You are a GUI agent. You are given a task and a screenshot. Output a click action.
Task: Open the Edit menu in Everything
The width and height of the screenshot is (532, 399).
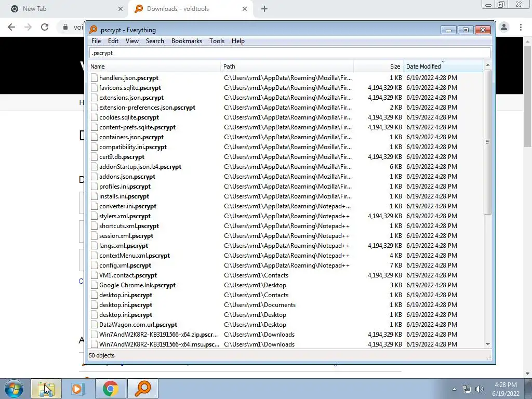(113, 41)
